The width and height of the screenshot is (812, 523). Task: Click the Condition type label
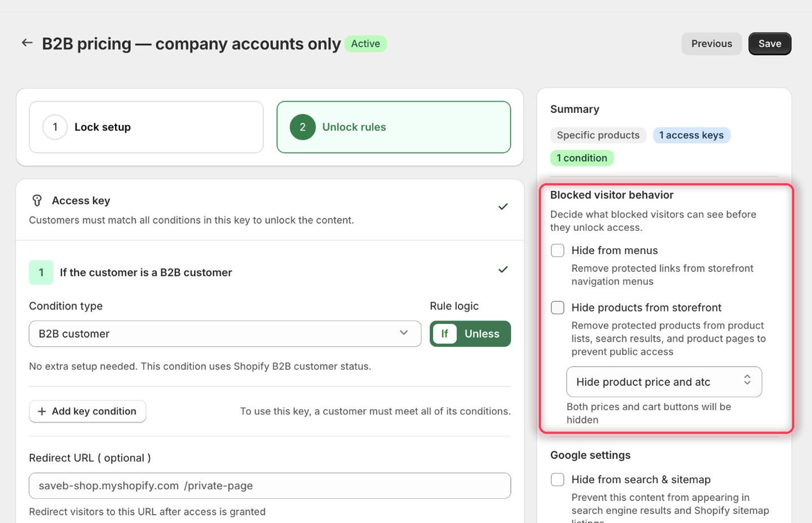click(x=66, y=306)
